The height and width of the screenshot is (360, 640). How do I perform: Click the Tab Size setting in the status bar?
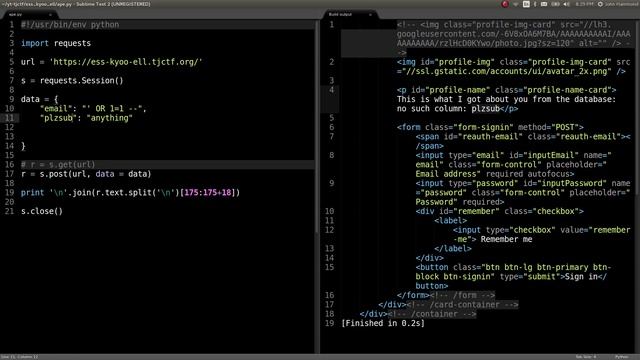tap(586, 357)
